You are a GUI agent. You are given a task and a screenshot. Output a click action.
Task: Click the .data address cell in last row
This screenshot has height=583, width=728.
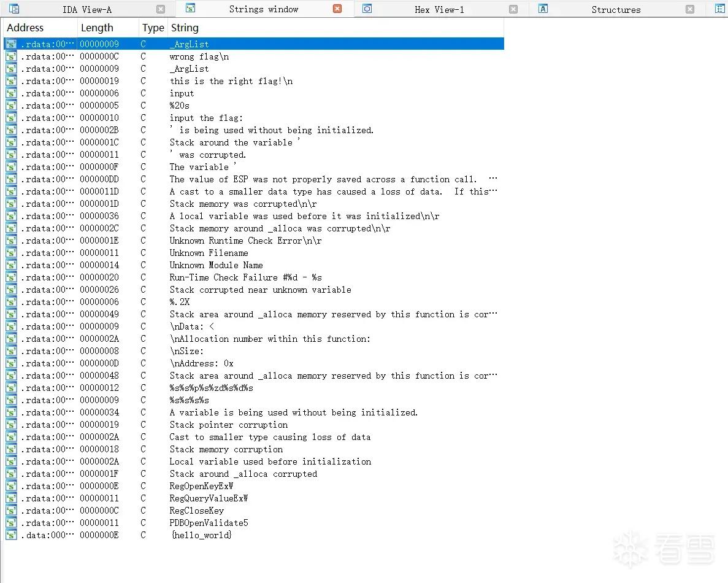(47, 535)
